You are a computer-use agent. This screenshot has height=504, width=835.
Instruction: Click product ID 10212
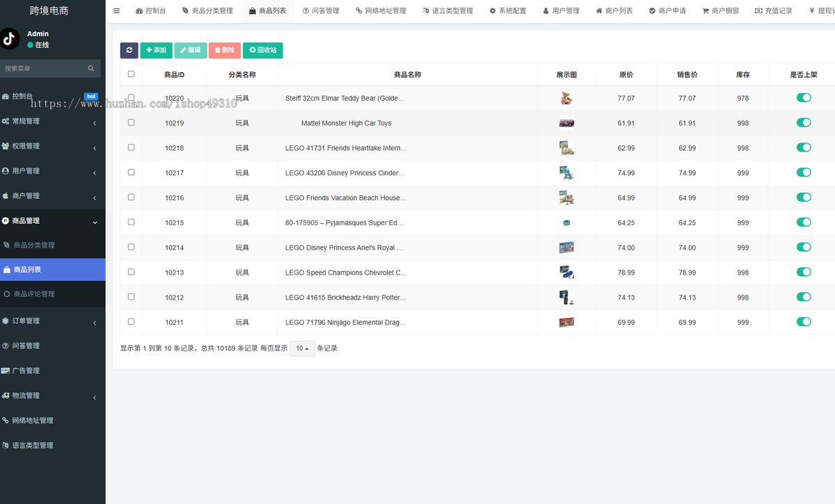(175, 298)
